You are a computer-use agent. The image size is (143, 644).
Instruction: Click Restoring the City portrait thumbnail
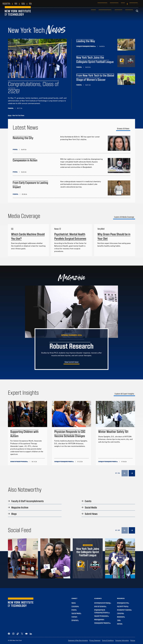click(x=119, y=143)
